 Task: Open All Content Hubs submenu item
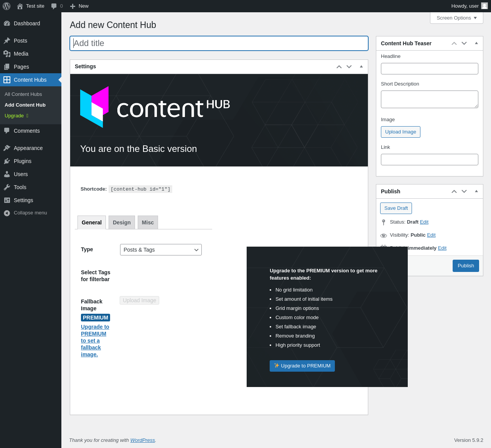[x=23, y=94]
